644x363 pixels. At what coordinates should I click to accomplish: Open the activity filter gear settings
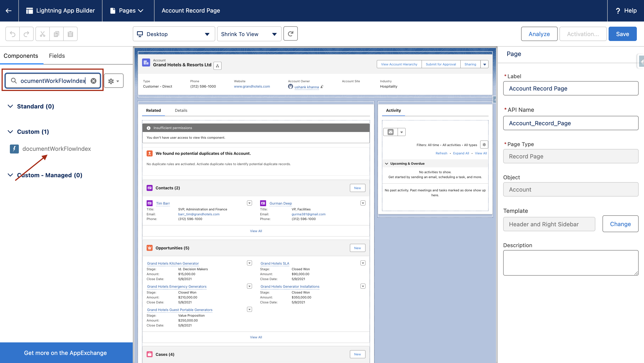point(484,145)
